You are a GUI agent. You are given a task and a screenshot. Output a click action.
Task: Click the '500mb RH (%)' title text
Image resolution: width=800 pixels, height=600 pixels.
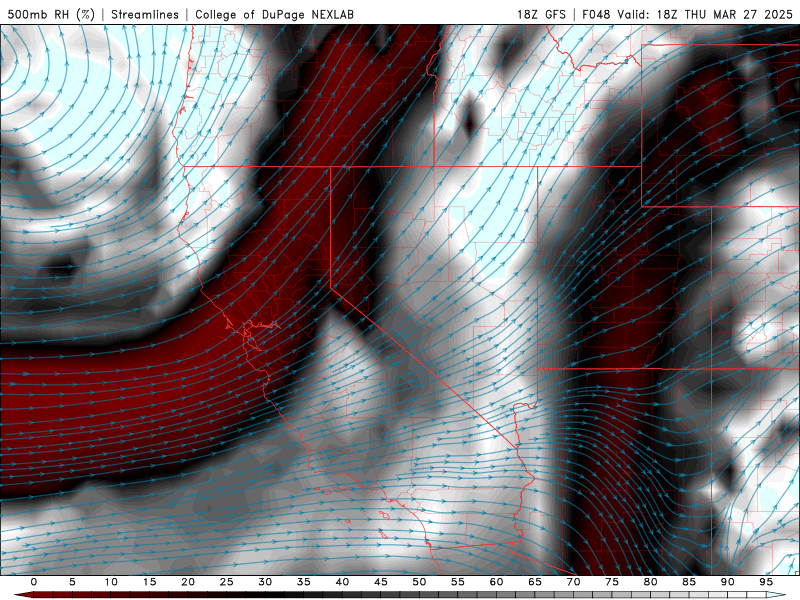(x=51, y=14)
